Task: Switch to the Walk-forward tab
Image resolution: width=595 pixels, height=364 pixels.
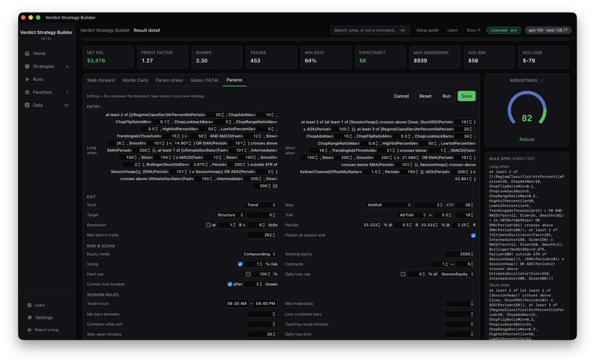Action: (x=101, y=80)
